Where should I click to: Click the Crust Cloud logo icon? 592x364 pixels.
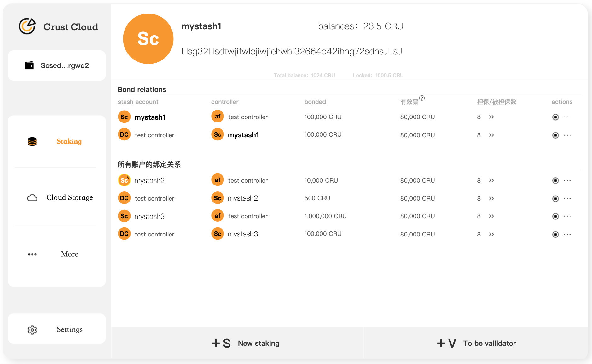27,26
